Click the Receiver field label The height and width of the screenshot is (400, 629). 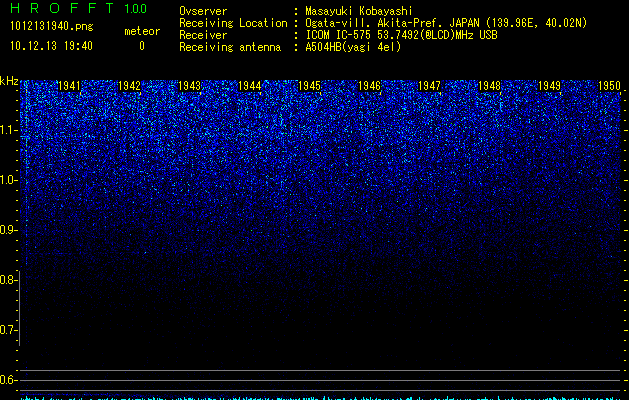pyautogui.click(x=203, y=35)
